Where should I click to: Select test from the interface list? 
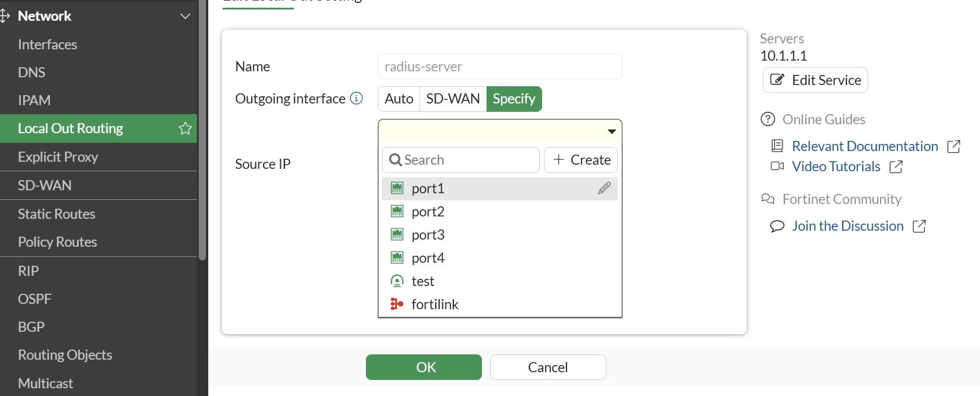pos(500,281)
